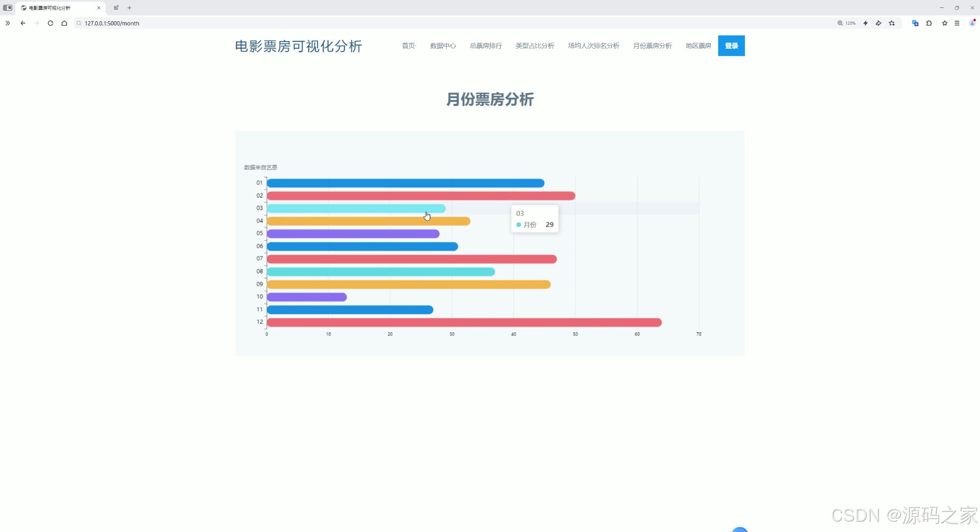The width and height of the screenshot is (980, 532).
Task: Expand hidden toolbar icons via double chevron
Action: pyautogui.click(x=7, y=23)
